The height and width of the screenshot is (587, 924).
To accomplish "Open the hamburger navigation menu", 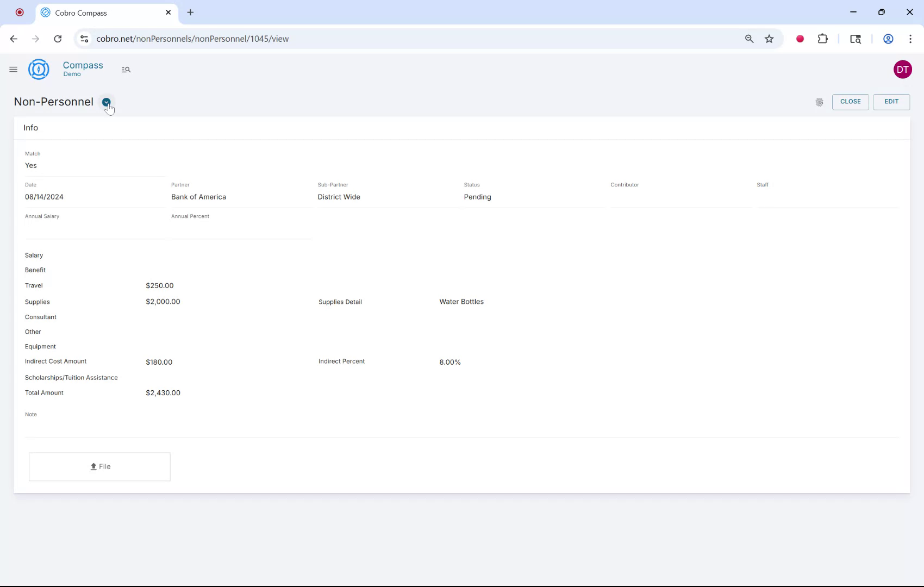I will [x=13, y=69].
